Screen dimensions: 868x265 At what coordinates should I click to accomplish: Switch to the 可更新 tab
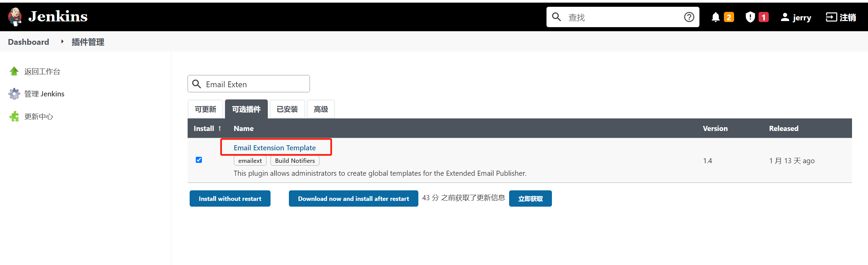click(205, 109)
